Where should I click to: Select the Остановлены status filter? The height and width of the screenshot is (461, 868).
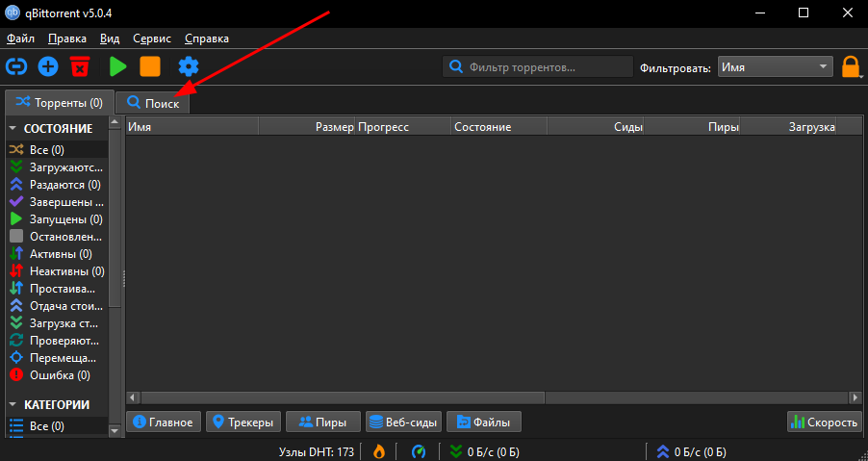pyautogui.click(x=57, y=237)
